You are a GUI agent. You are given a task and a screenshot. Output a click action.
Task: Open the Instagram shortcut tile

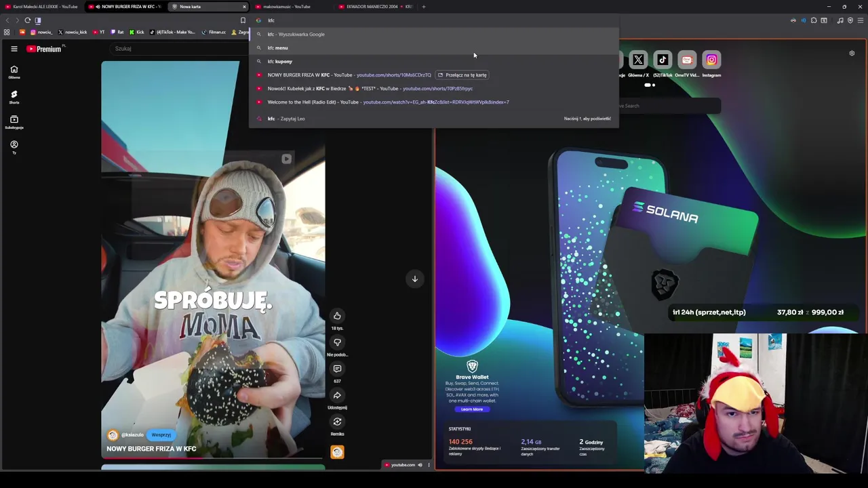pos(711,60)
